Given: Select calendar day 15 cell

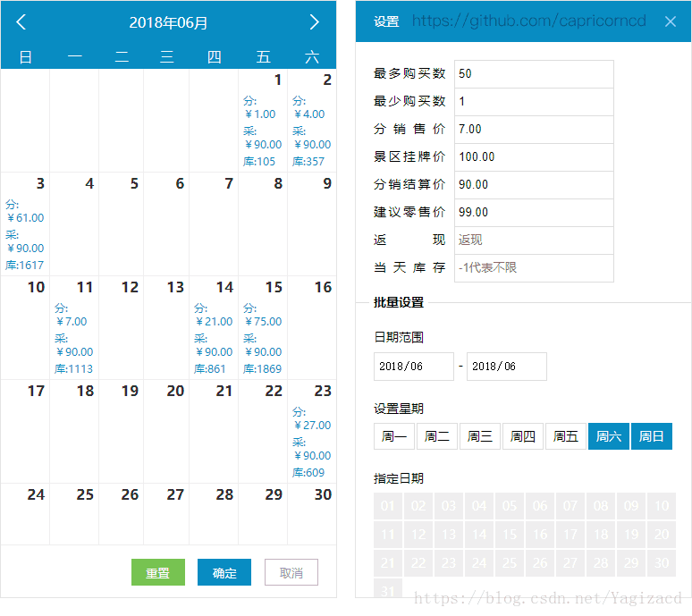Looking at the screenshot, I should point(263,328).
